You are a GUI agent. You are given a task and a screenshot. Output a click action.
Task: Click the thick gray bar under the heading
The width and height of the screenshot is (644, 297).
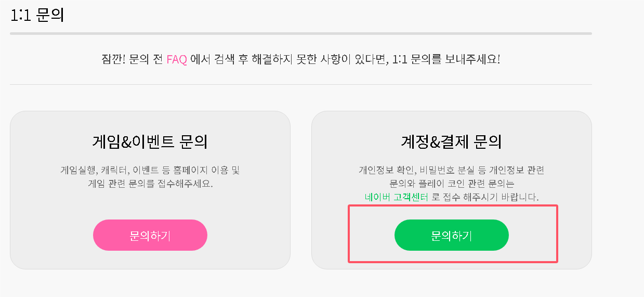click(x=300, y=33)
